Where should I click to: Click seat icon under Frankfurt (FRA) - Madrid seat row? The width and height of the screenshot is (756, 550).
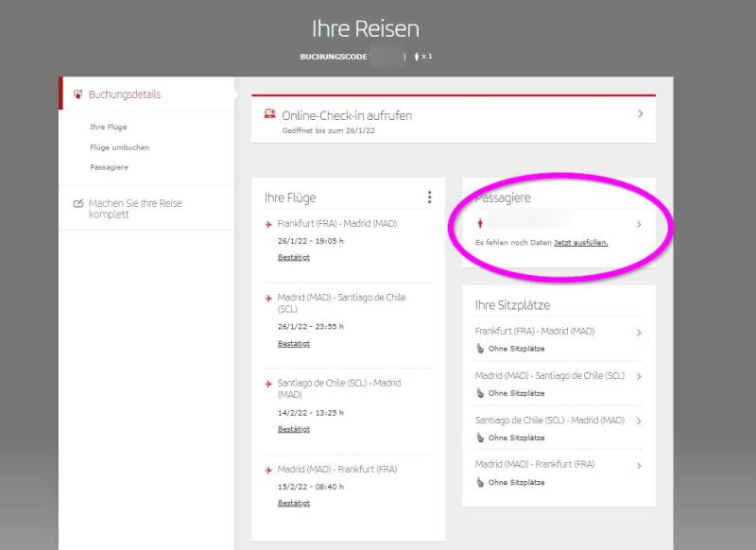(x=480, y=348)
